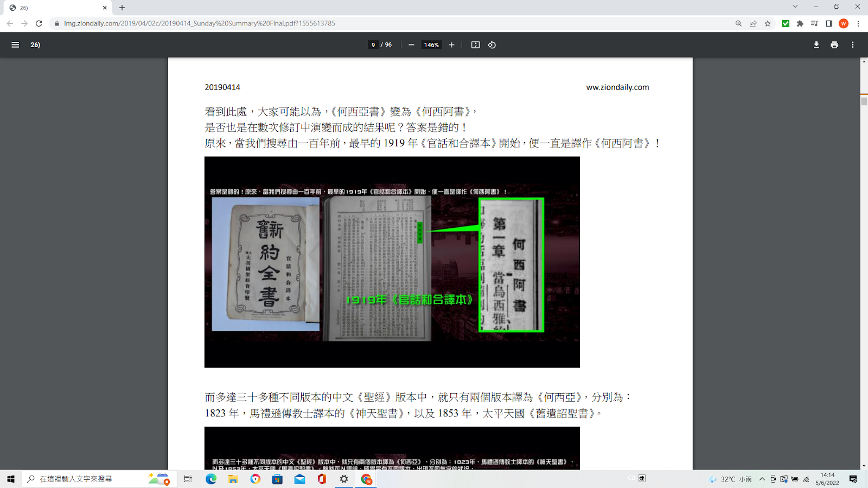Click the ww.ziondaily.com header text
This screenshot has height=488, width=868.
tap(617, 87)
